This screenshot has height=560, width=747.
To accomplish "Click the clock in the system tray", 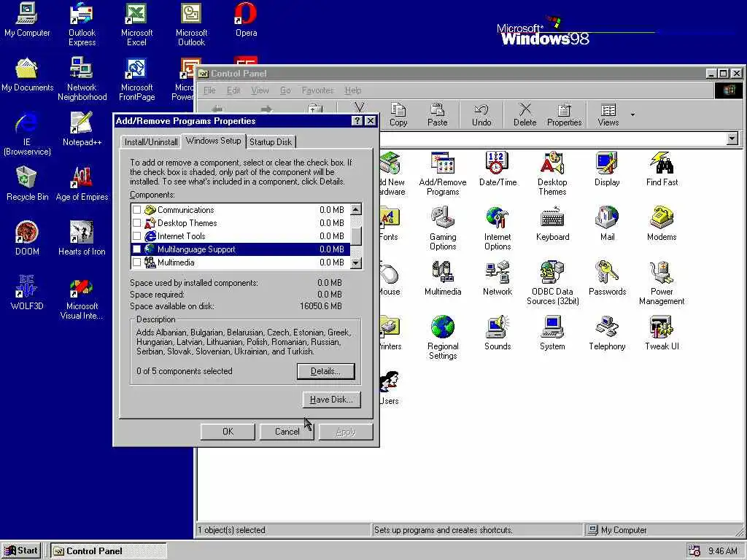I will point(722,551).
